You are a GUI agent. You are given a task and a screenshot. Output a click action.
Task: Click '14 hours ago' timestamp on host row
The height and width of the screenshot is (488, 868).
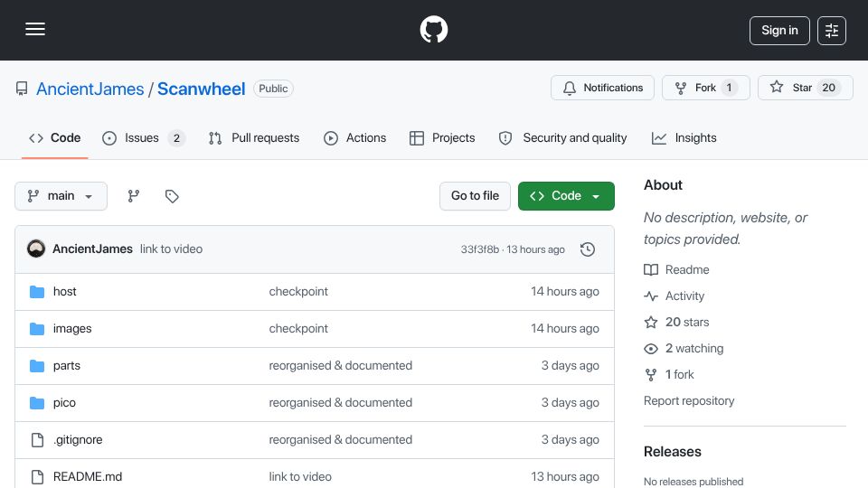pos(564,292)
